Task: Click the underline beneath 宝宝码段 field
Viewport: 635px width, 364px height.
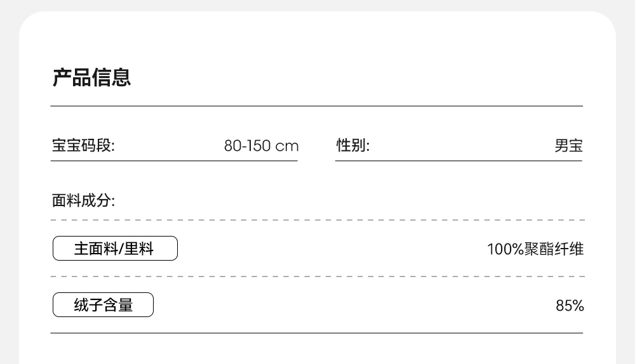Action: point(174,161)
